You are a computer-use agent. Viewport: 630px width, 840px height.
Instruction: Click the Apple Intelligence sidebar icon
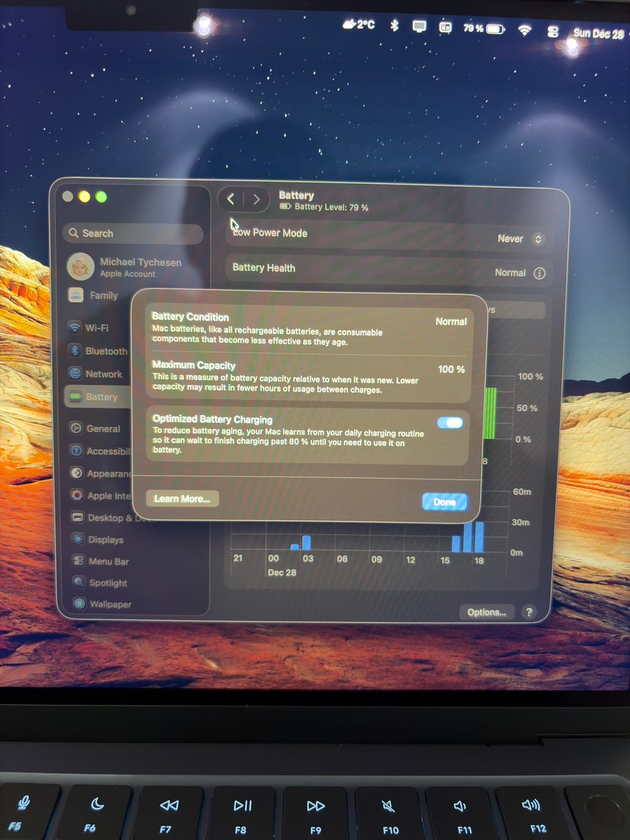pyautogui.click(x=77, y=495)
